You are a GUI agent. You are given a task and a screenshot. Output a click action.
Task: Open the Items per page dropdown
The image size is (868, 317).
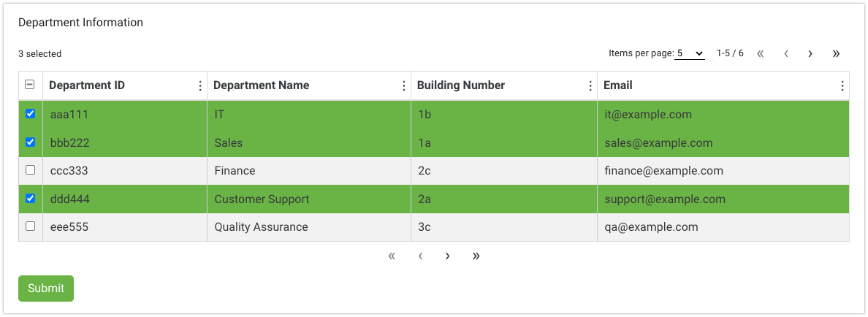[x=689, y=53]
